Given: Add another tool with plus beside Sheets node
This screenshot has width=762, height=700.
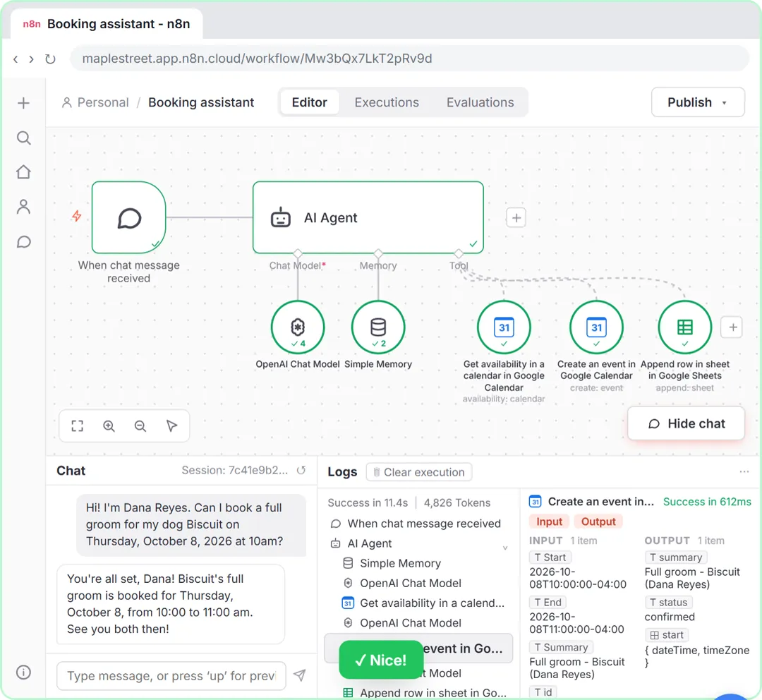Looking at the screenshot, I should [733, 327].
